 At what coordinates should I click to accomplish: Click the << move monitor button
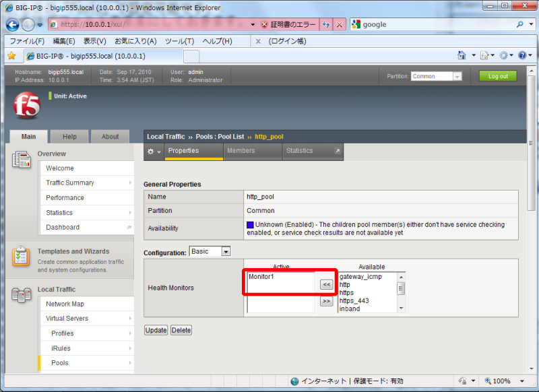coord(326,285)
